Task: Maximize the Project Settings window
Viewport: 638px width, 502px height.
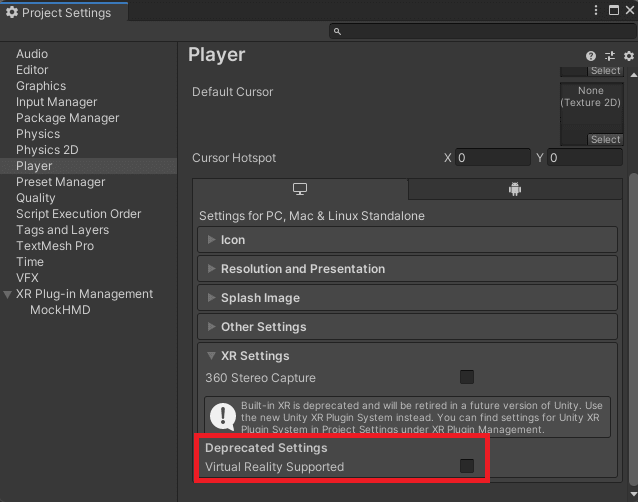Action: point(614,10)
